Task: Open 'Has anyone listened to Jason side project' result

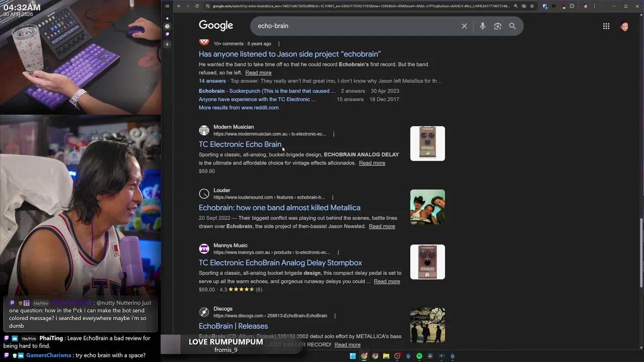Action: click(x=290, y=54)
